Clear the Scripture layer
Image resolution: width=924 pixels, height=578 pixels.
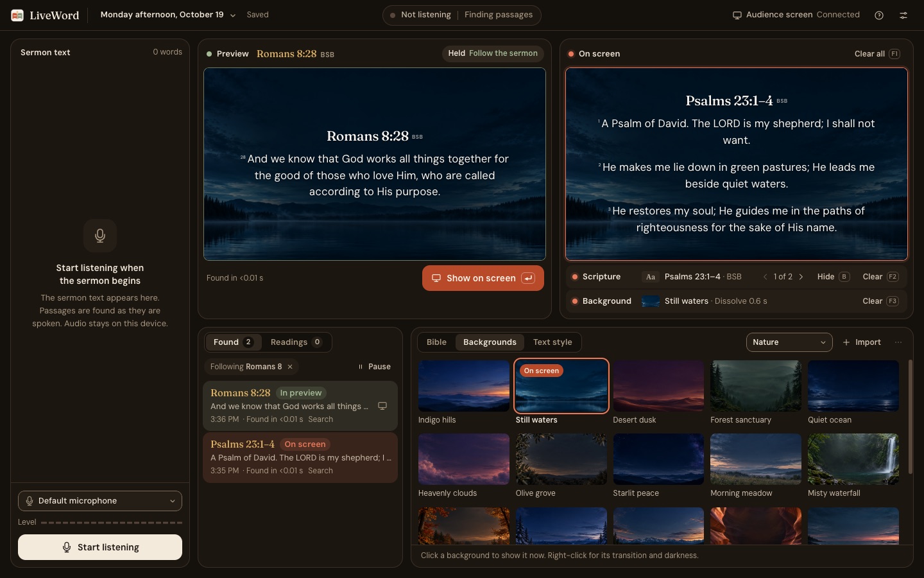click(880, 277)
